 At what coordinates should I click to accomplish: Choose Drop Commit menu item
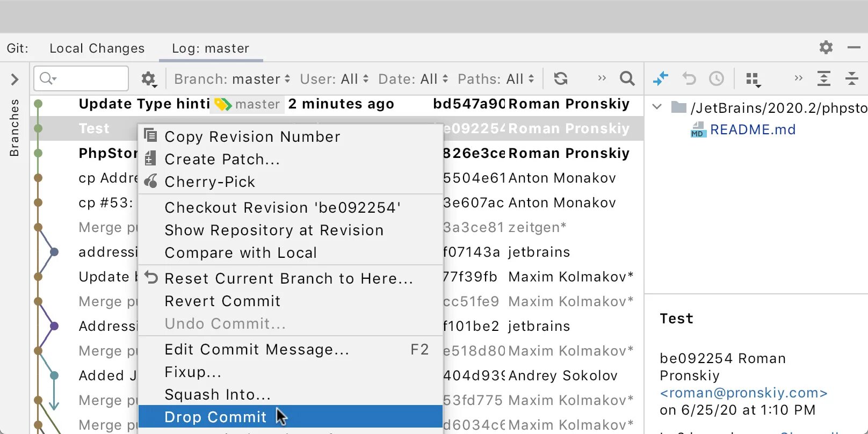pyautogui.click(x=291, y=417)
